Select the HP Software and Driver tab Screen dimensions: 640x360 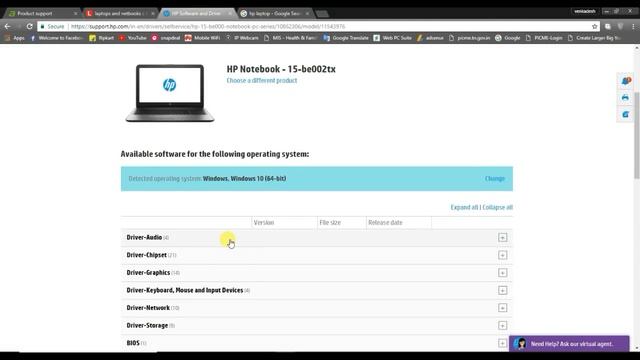(x=197, y=13)
